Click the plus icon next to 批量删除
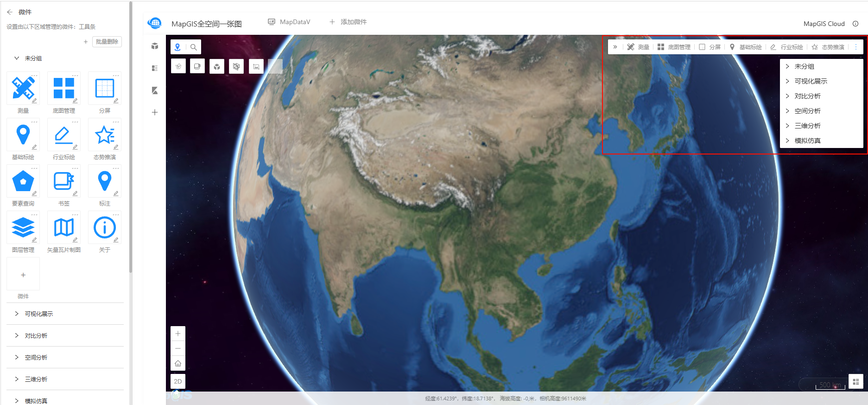The width and height of the screenshot is (868, 405). point(86,42)
